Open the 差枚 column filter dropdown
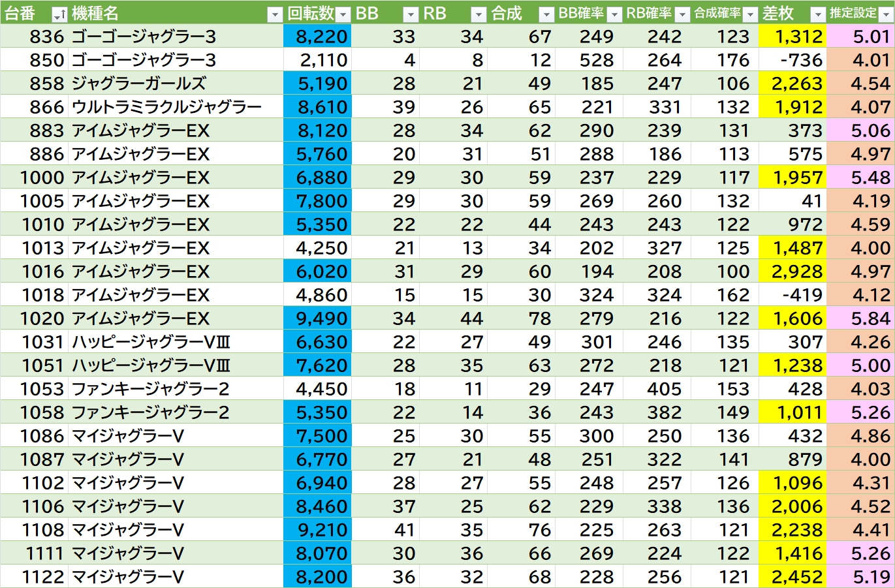The height and width of the screenshot is (588, 895). (818, 14)
